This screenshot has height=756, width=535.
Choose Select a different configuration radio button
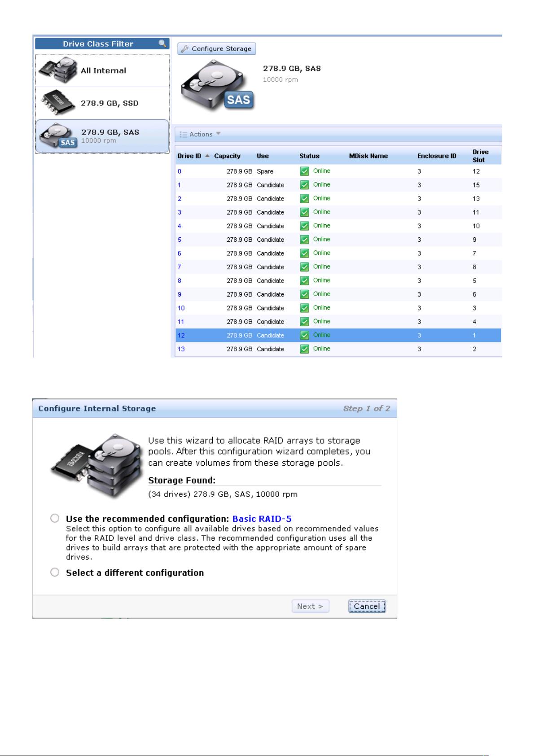tap(55, 572)
